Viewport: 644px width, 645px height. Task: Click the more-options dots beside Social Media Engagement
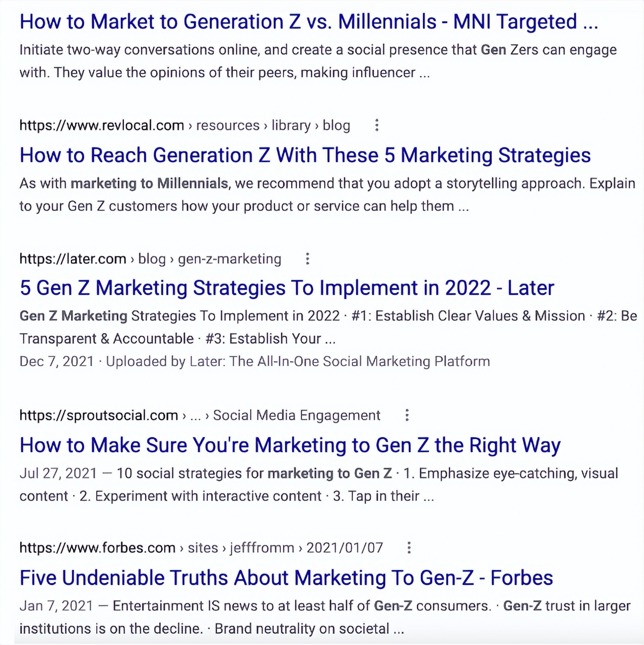click(x=407, y=415)
